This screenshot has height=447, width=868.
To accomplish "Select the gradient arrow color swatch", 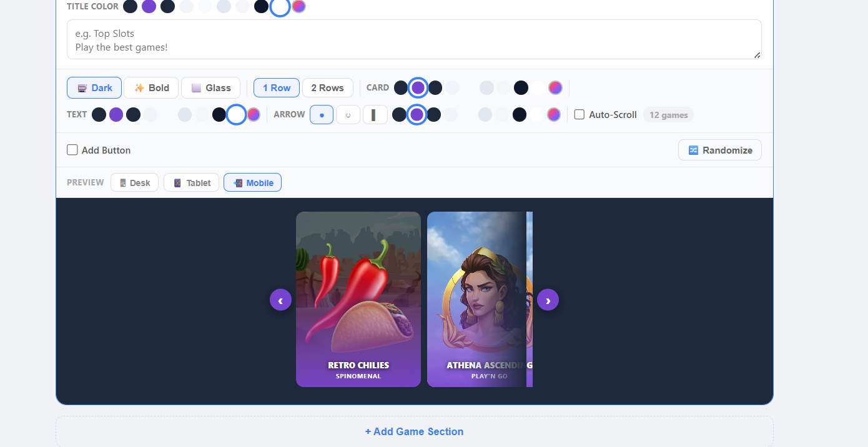I will pos(553,115).
